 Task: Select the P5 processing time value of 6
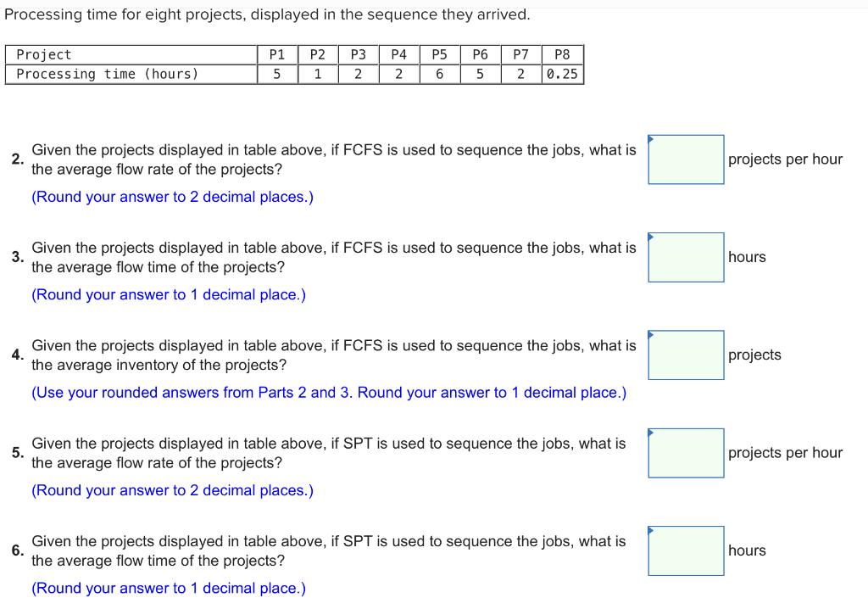[440, 74]
